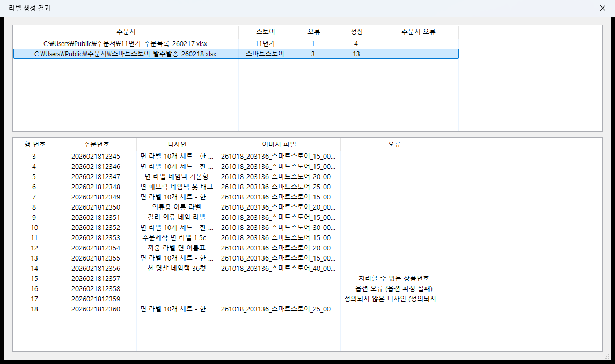Image resolution: width=615 pixels, height=364 pixels.
Task: Click the 주문서 오류 column header
Action: click(418, 32)
